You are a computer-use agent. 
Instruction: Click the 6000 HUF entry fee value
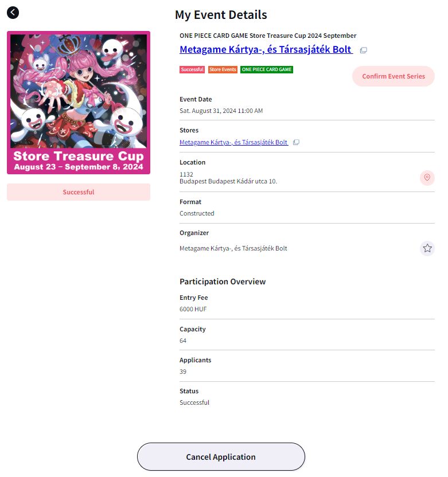(x=193, y=309)
